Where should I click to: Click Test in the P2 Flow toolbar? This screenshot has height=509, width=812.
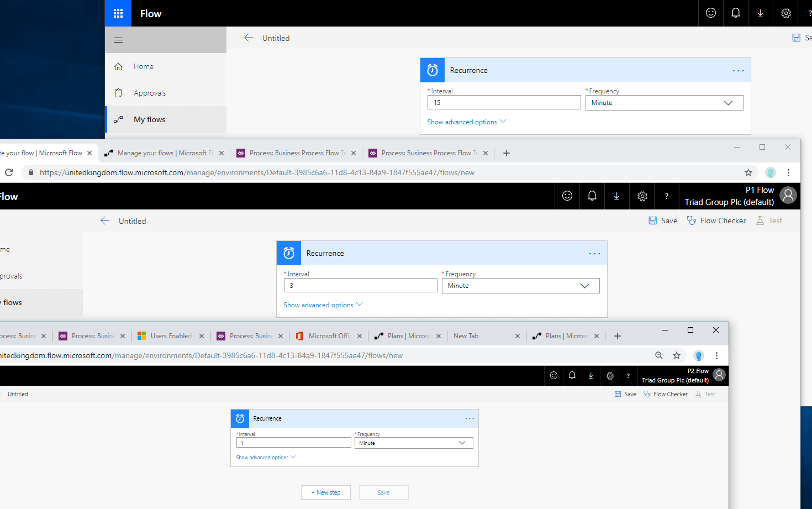[705, 394]
